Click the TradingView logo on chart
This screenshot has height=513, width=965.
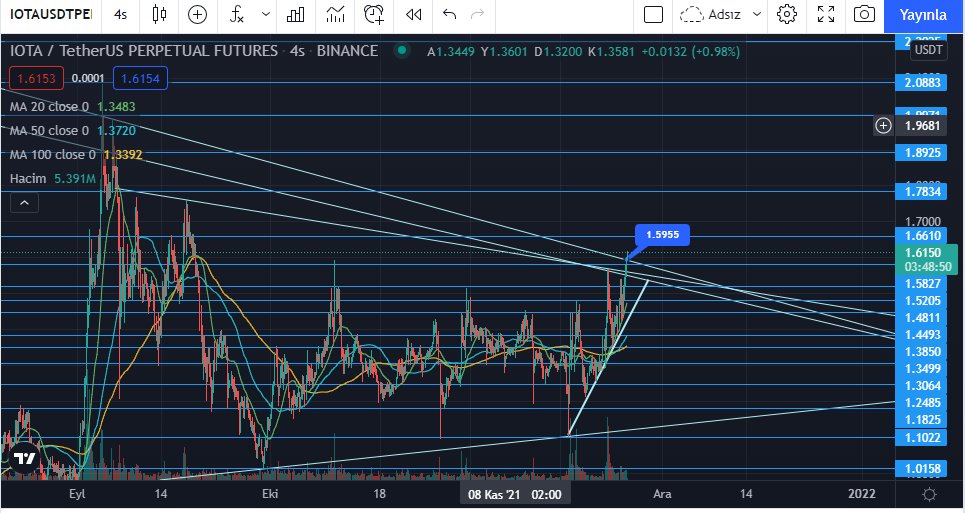tap(25, 458)
